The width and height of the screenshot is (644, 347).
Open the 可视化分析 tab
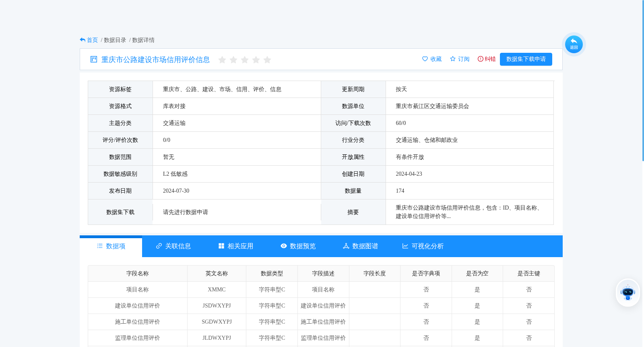pos(423,246)
